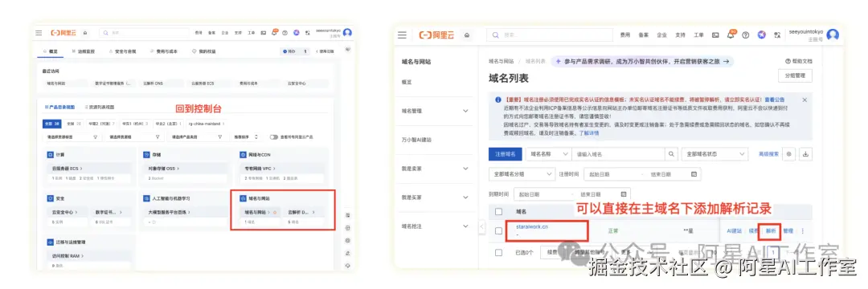Open 企业 menu in domain list window

[661, 35]
